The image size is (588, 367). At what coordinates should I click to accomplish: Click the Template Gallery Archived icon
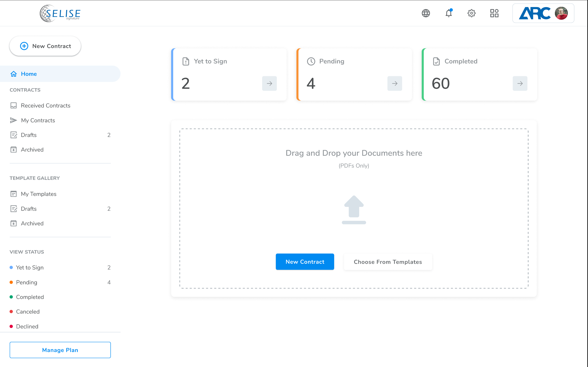click(14, 223)
